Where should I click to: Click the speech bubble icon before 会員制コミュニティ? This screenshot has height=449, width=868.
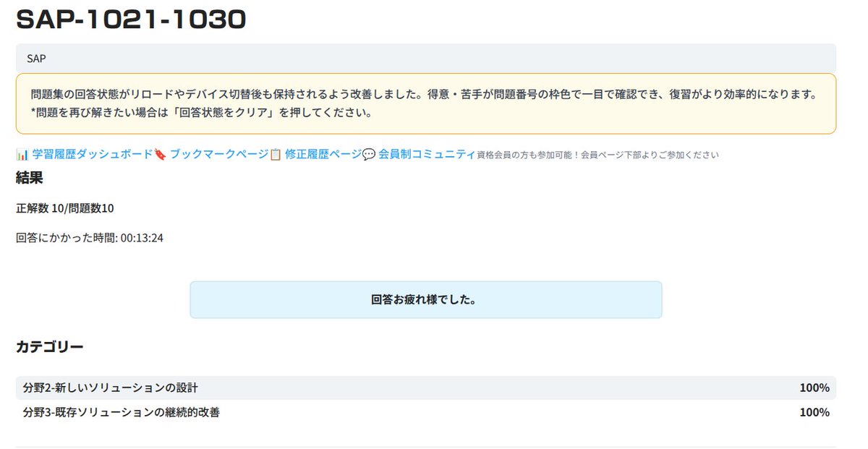point(369,154)
